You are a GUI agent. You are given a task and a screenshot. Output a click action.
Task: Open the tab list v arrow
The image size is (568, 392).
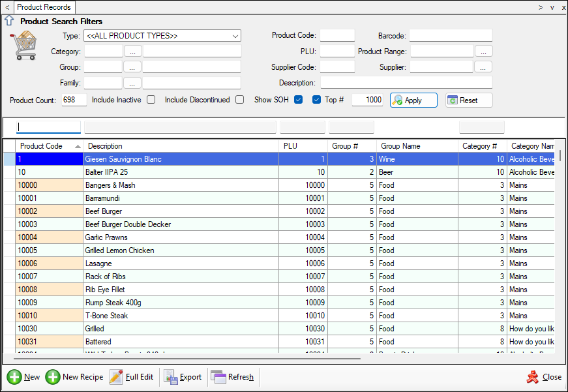point(552,7)
